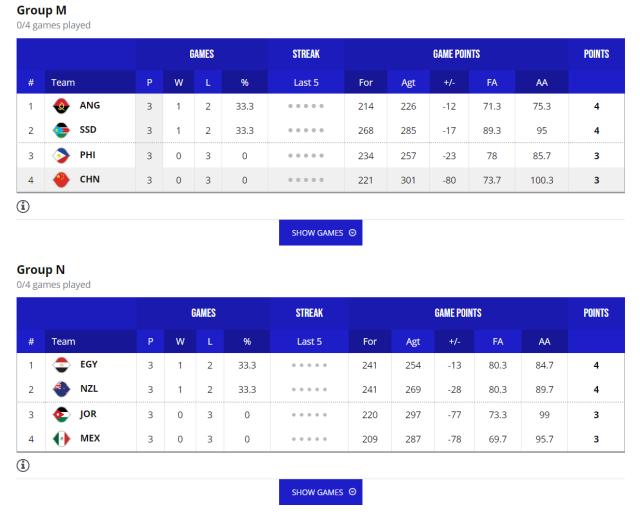Screen dimensions: 640x520
Task: Open the Group N info icon
Action: [x=23, y=467]
